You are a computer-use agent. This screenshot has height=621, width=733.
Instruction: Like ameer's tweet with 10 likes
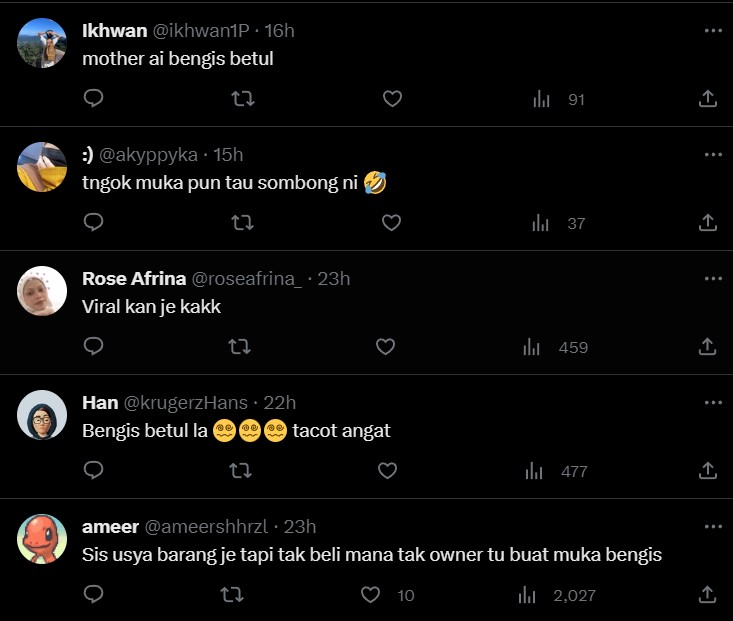pos(371,595)
